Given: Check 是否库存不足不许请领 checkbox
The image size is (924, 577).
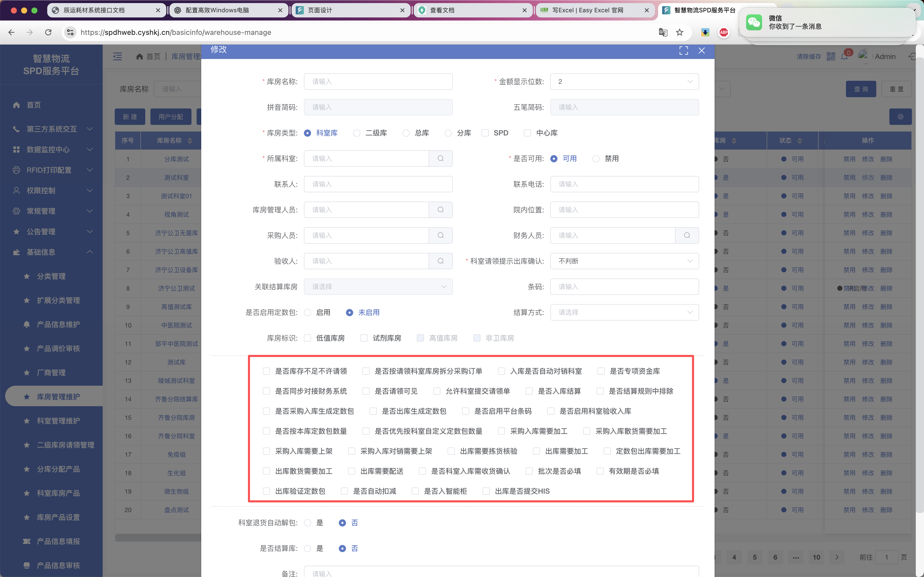Looking at the screenshot, I should coord(266,371).
